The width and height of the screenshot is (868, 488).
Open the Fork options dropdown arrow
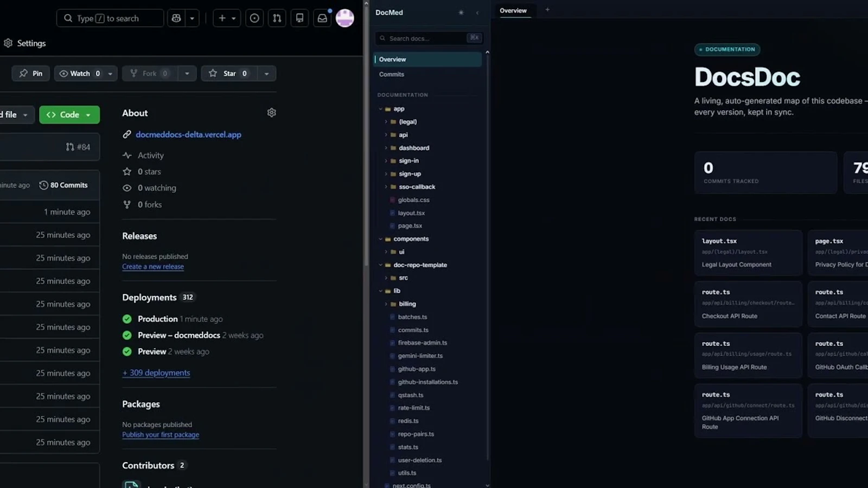187,74
